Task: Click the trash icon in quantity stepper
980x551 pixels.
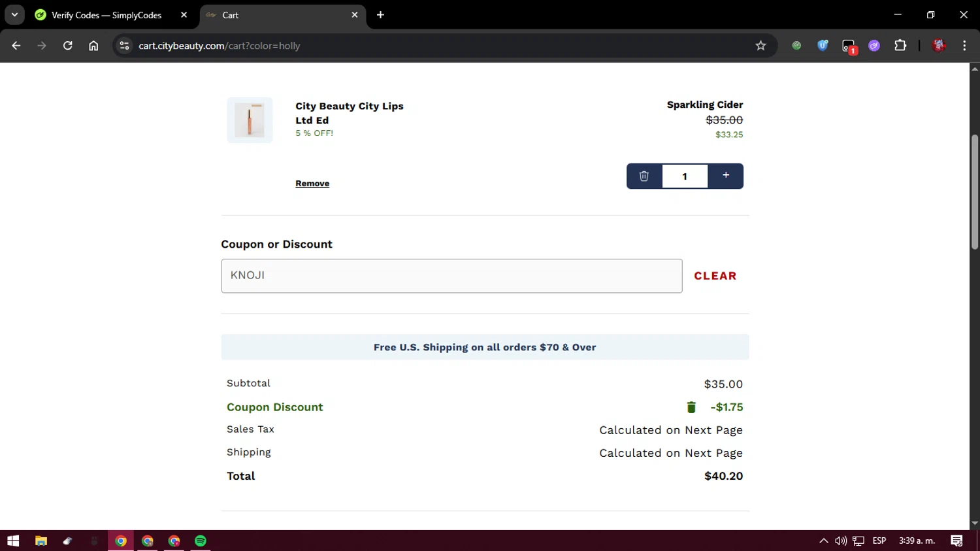Action: [x=644, y=176]
